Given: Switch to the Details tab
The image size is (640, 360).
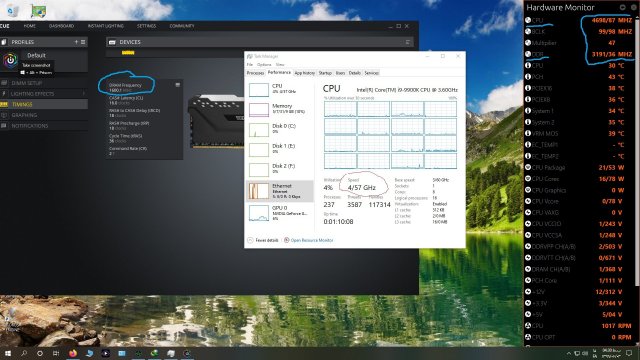Looking at the screenshot, I should click(x=355, y=73).
